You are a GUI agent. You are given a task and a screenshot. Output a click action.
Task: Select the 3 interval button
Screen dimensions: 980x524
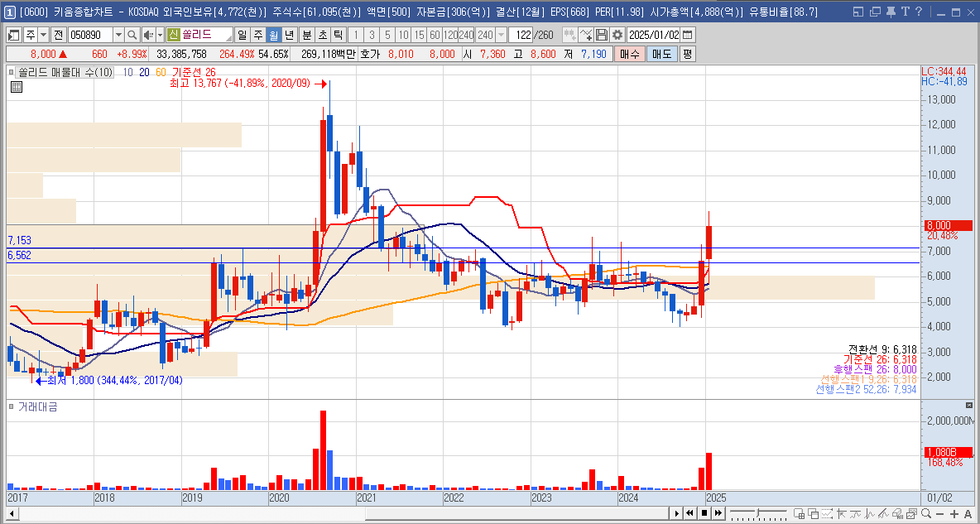click(372, 35)
